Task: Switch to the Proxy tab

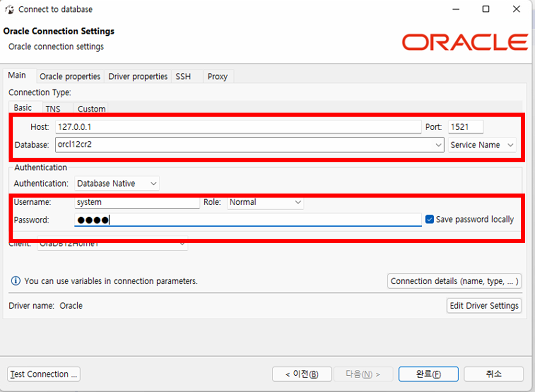Action: [217, 76]
